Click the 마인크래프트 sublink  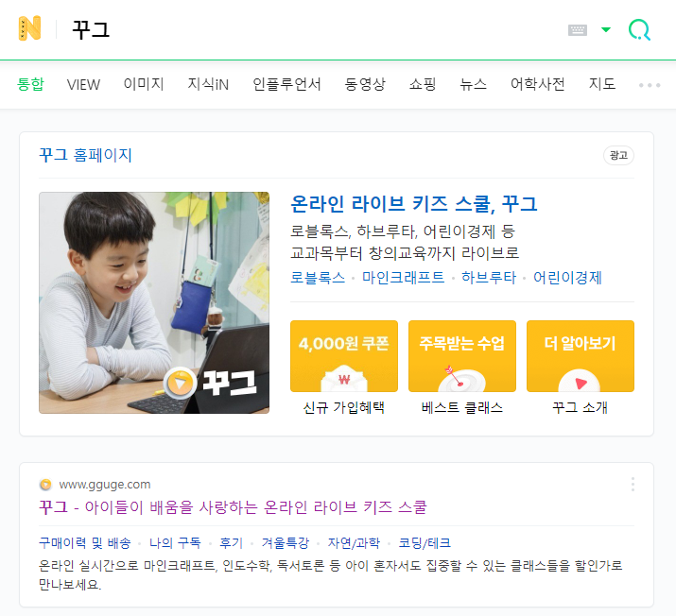click(x=403, y=278)
